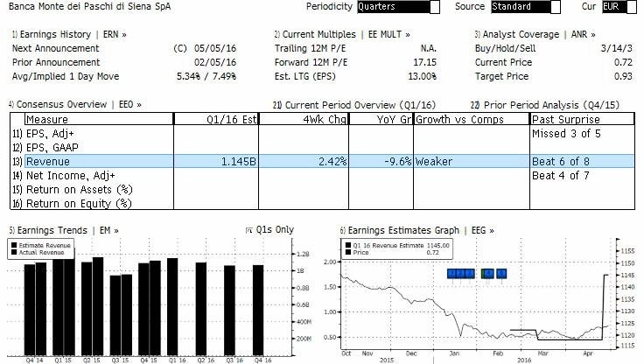Click the green-edged event marker on estimates graph

click(487, 274)
